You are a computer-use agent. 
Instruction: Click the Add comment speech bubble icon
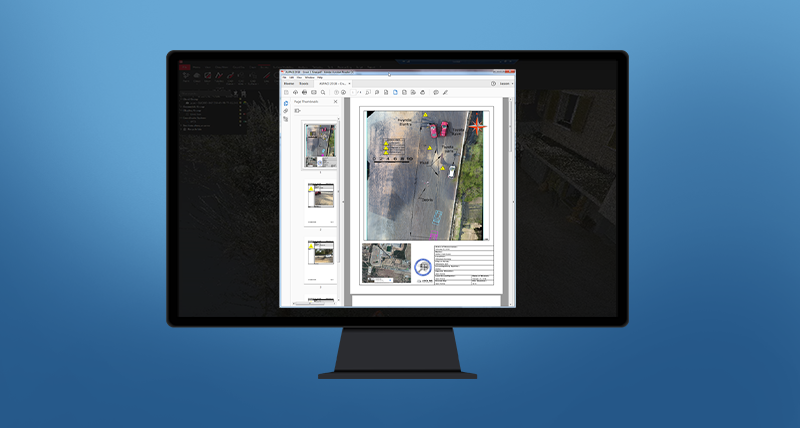coord(434,92)
